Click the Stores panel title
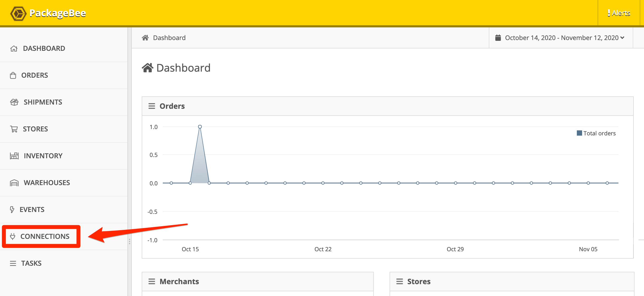 (x=419, y=282)
